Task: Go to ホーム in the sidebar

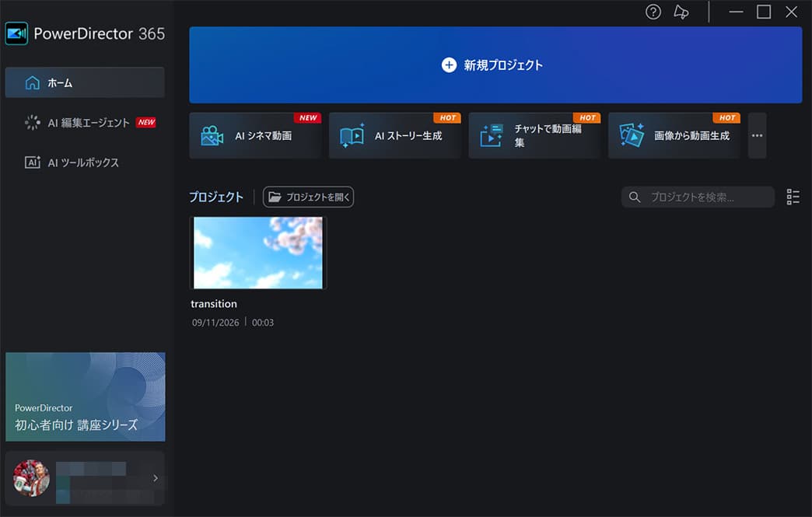Action: 85,82
